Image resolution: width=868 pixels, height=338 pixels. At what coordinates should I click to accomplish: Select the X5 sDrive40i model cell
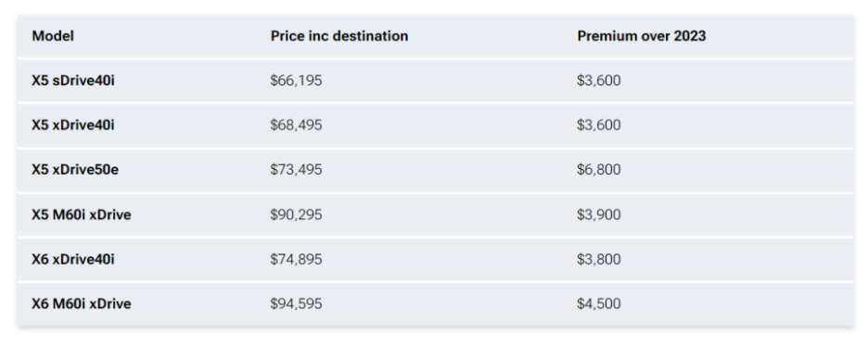73,81
